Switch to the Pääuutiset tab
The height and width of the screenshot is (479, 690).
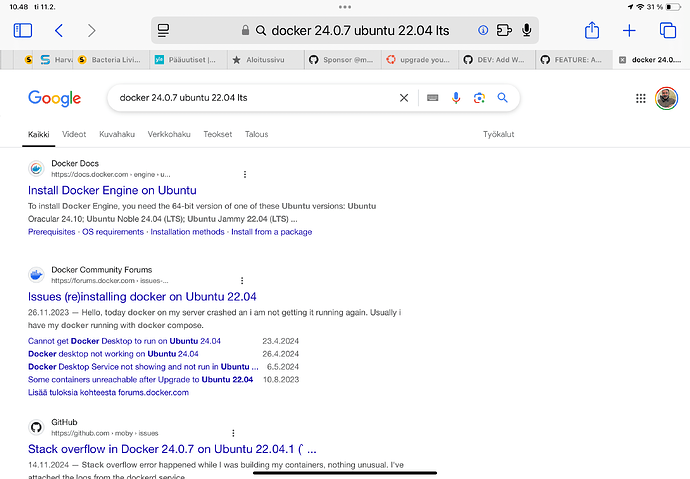click(188, 60)
